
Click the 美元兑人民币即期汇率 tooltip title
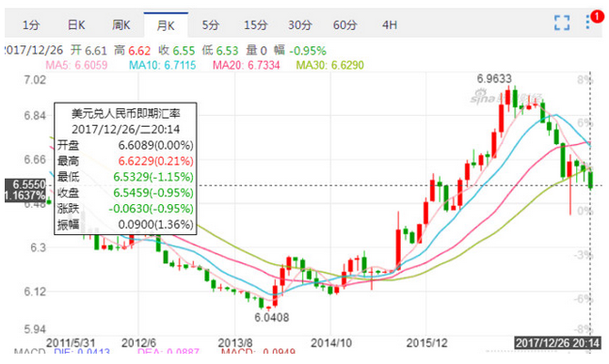[x=125, y=113]
